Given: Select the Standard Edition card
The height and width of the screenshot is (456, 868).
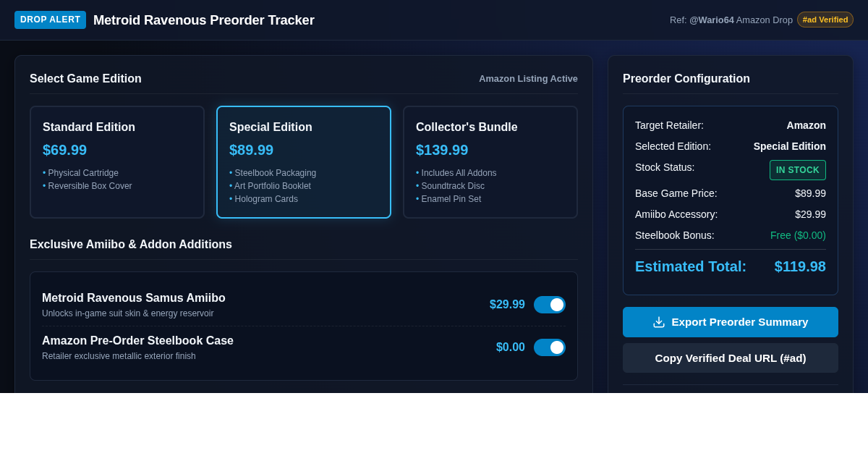Looking at the screenshot, I should coord(117,162).
